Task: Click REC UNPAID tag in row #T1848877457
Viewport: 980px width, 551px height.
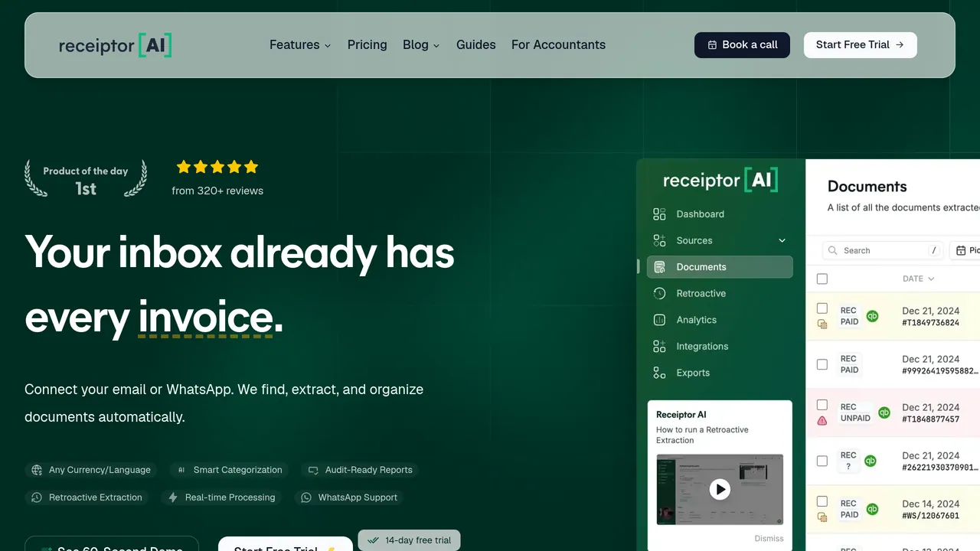Action: (x=855, y=412)
